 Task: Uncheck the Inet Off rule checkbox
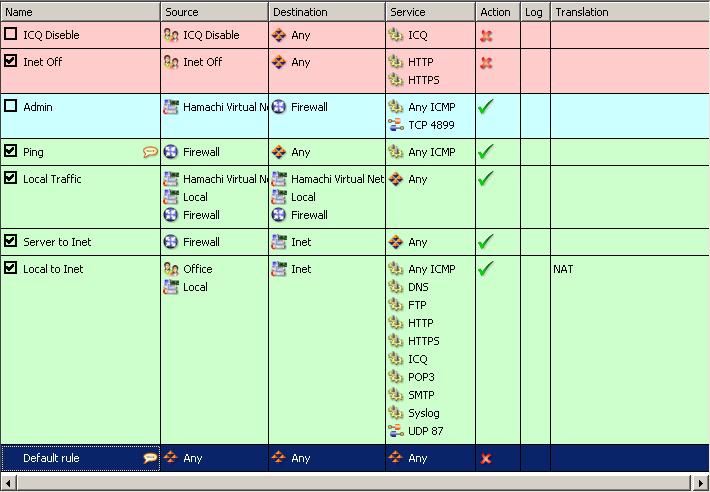click(x=11, y=62)
